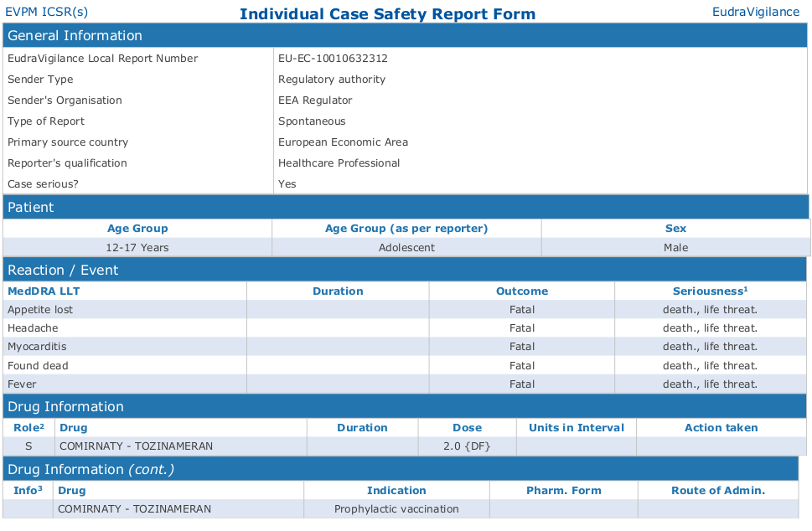Click the Age Group value 12-17 Years

coord(137,248)
